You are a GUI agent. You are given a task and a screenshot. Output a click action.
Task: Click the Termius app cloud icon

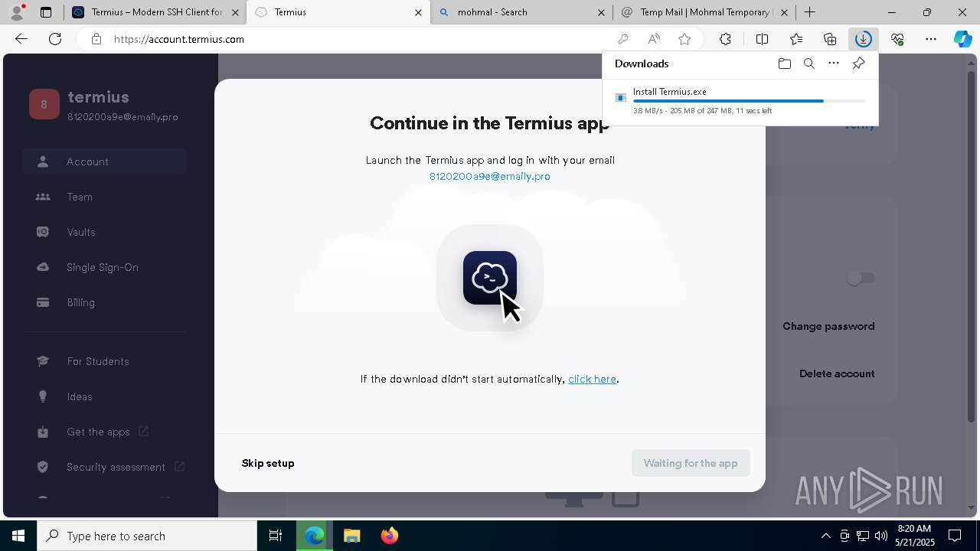coord(490,278)
